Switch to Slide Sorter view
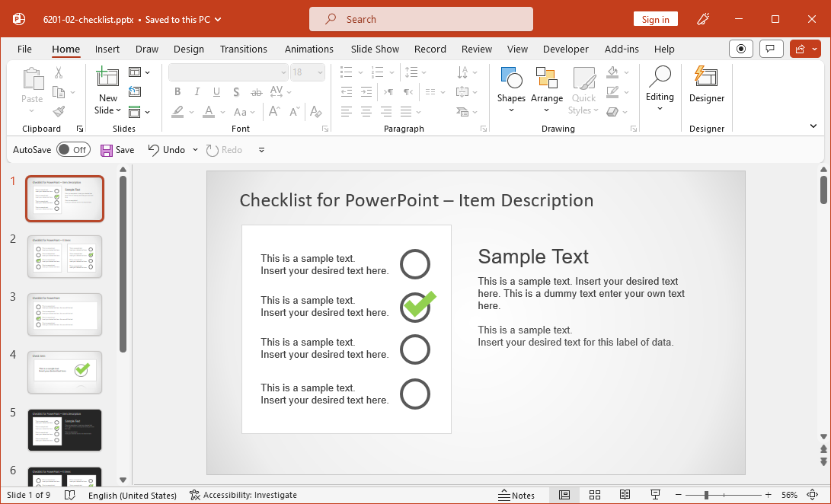Image resolution: width=831 pixels, height=504 pixels. (x=595, y=495)
